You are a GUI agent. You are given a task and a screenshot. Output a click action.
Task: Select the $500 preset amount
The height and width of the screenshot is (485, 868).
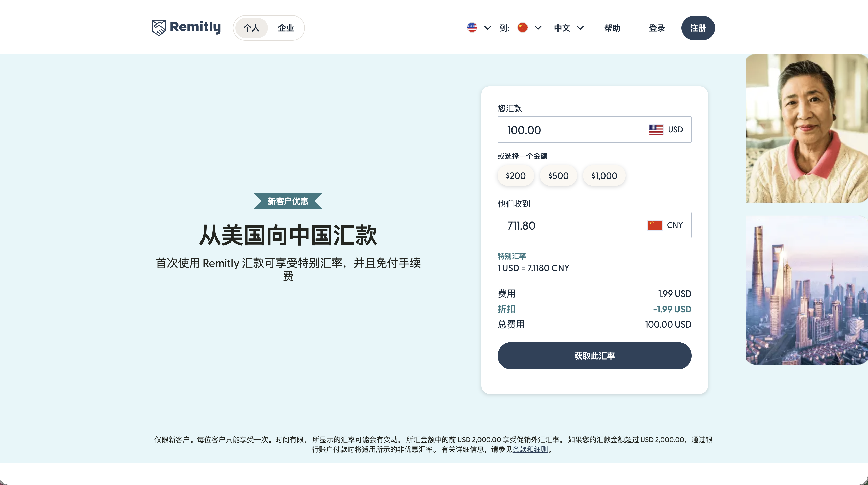point(558,175)
